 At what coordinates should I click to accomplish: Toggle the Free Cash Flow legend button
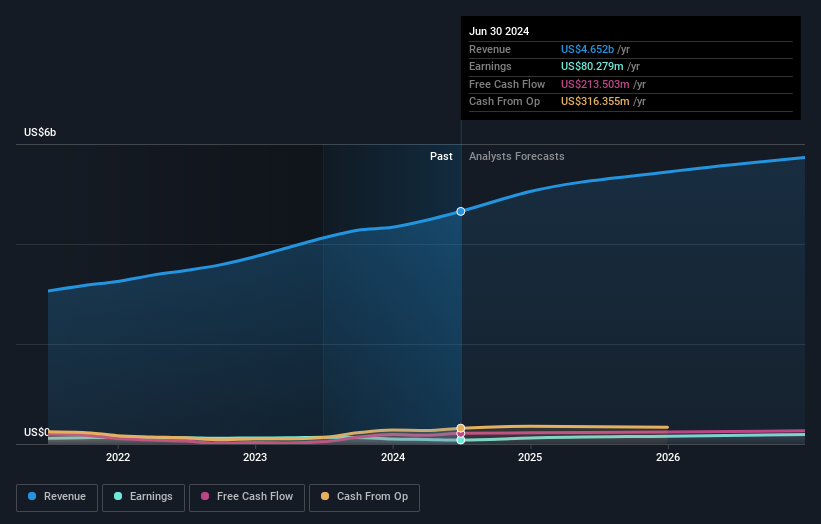[x=247, y=497]
